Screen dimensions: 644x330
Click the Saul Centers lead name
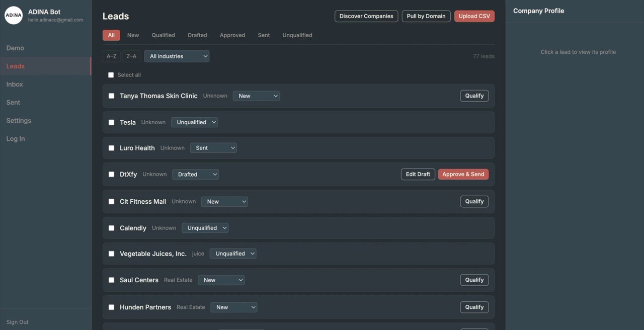tap(139, 280)
